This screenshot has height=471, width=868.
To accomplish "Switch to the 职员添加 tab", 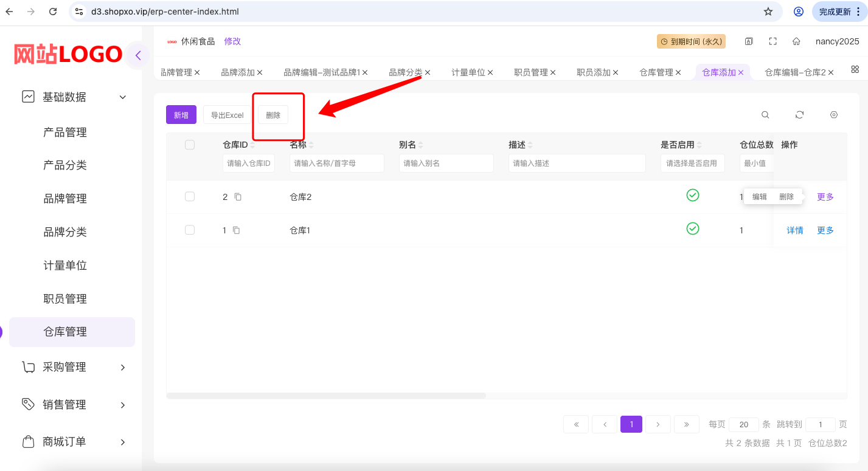I will [x=594, y=72].
